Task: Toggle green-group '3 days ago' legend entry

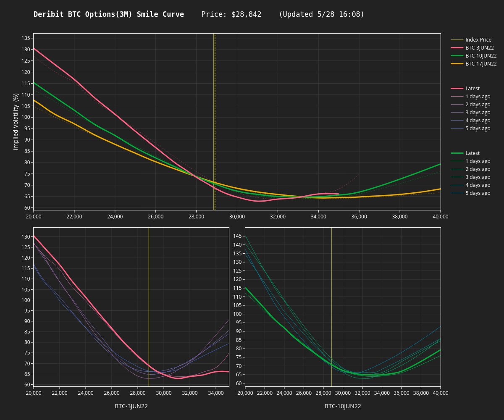Action: tap(470, 177)
